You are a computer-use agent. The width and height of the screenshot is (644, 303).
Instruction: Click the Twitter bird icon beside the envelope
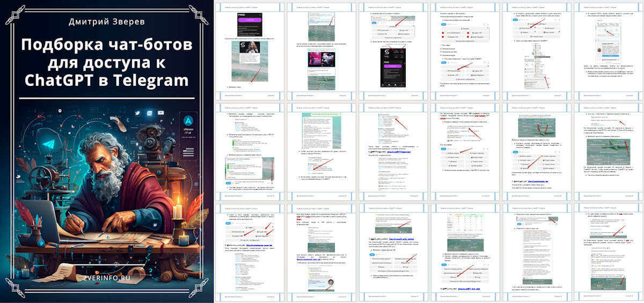click(x=136, y=113)
